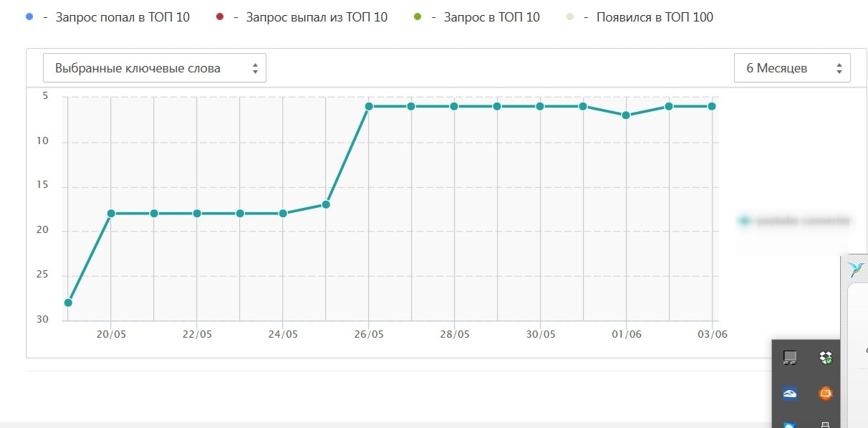Click the "5" position axis label
This screenshot has height=428, width=868.
point(45,95)
